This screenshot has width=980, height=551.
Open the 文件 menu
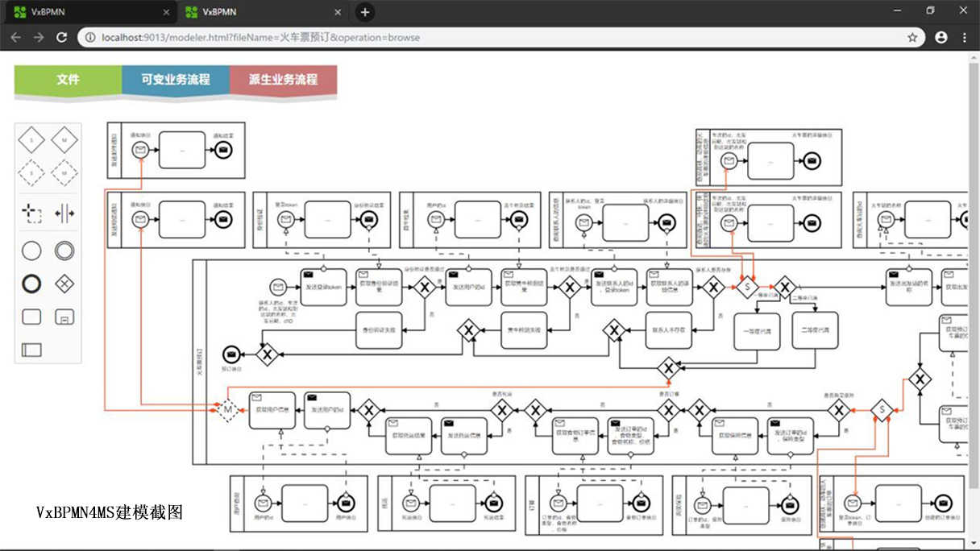(68, 80)
